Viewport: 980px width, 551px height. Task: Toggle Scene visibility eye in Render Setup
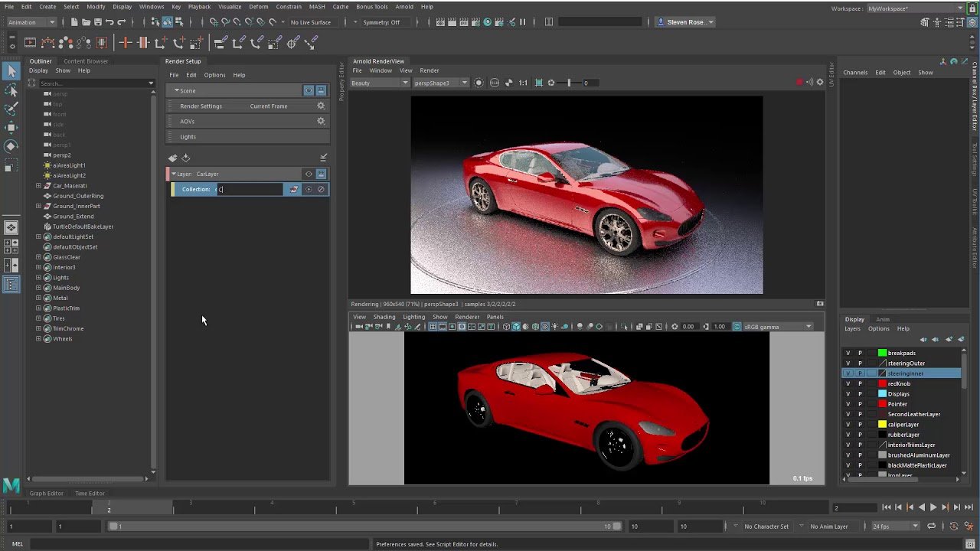(309, 90)
